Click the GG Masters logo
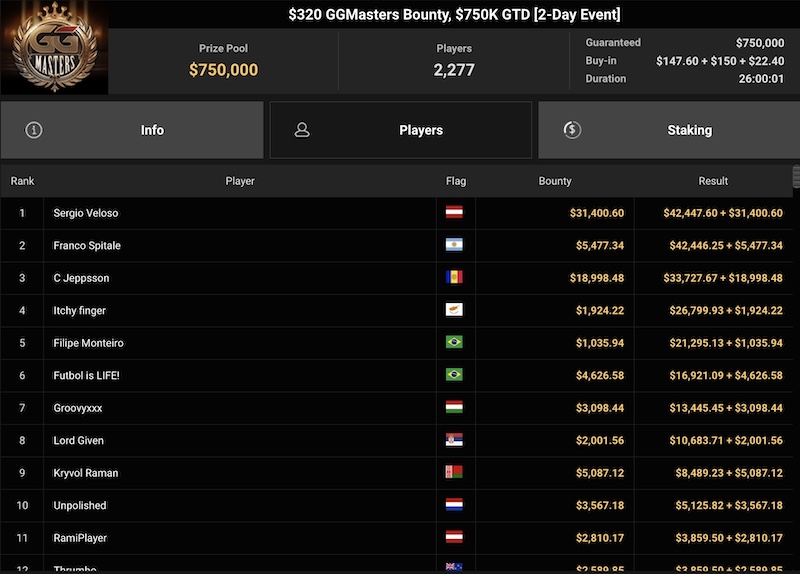Viewport: 800px width, 574px height. pos(54,50)
